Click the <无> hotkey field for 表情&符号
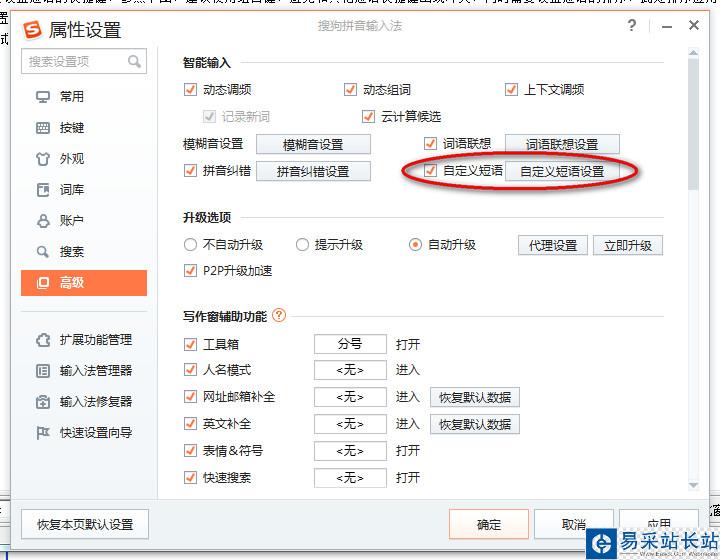Image resolution: width=720 pixels, height=560 pixels. pyautogui.click(x=350, y=451)
